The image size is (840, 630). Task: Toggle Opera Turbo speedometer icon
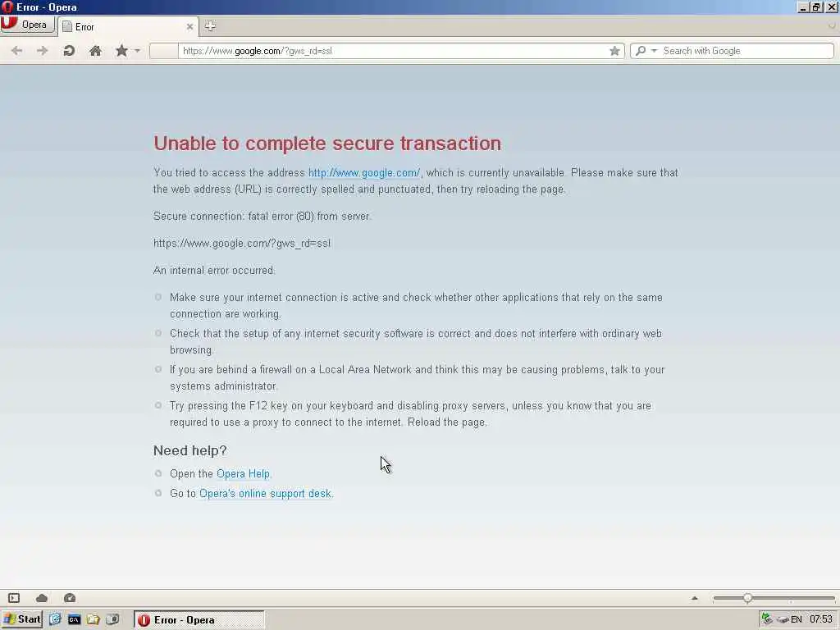(70, 598)
